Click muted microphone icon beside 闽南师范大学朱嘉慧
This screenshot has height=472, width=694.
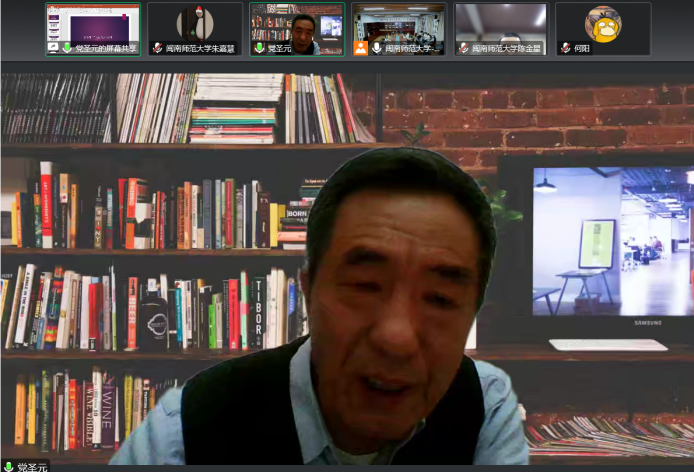[157, 48]
